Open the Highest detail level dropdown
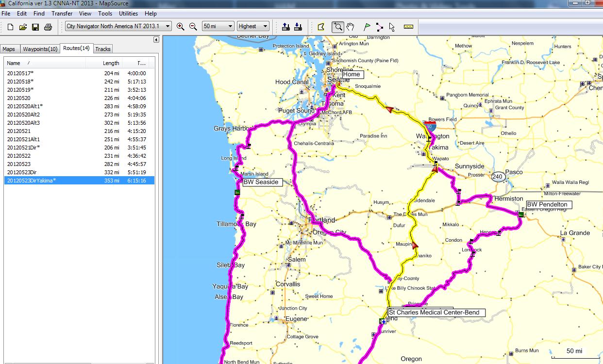This screenshot has width=603, height=364. [x=265, y=26]
